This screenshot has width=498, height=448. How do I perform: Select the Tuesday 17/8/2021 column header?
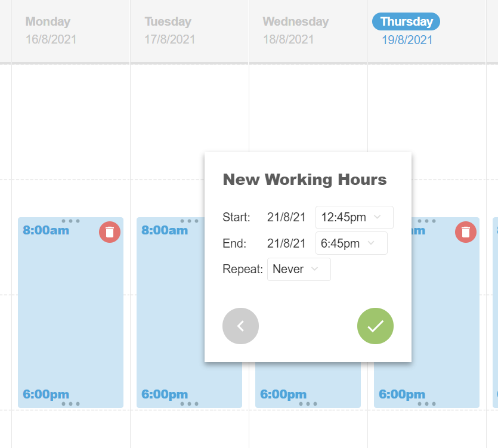(169, 30)
